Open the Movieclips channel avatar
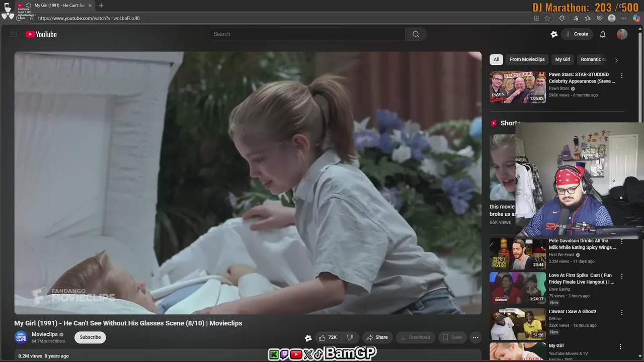Screen dimensions: 644x362 pyautogui.click(x=21, y=337)
